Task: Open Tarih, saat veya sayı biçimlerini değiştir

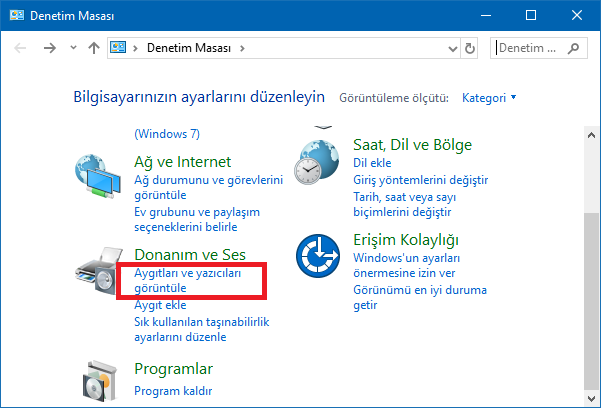Action: 404,204
